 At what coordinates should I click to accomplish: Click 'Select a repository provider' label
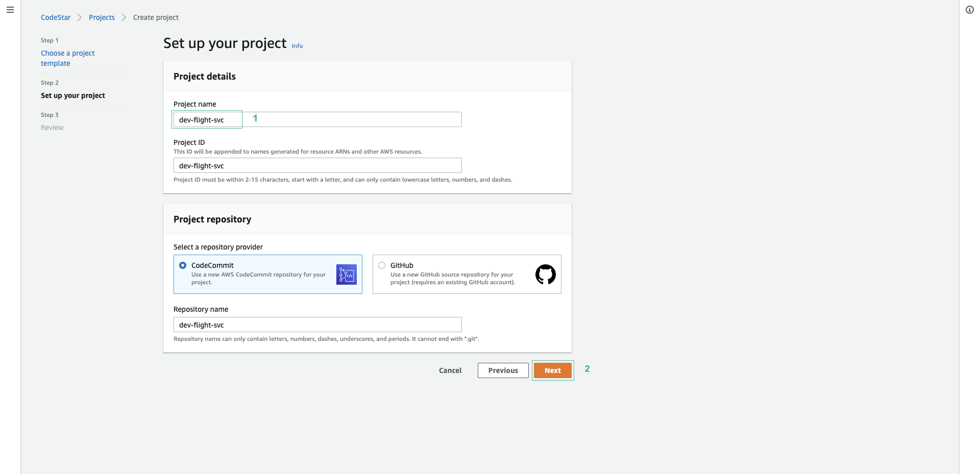218,247
